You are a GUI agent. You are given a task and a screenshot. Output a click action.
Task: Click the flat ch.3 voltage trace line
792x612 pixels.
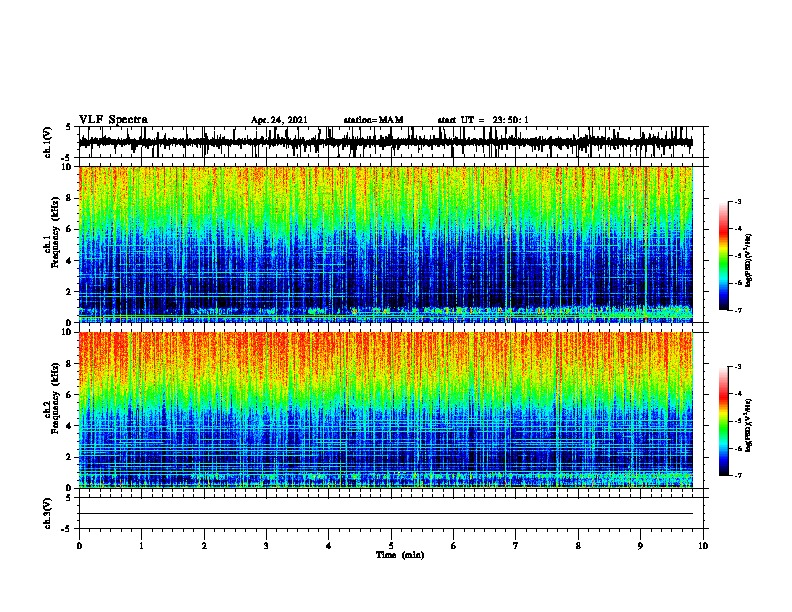(x=386, y=514)
